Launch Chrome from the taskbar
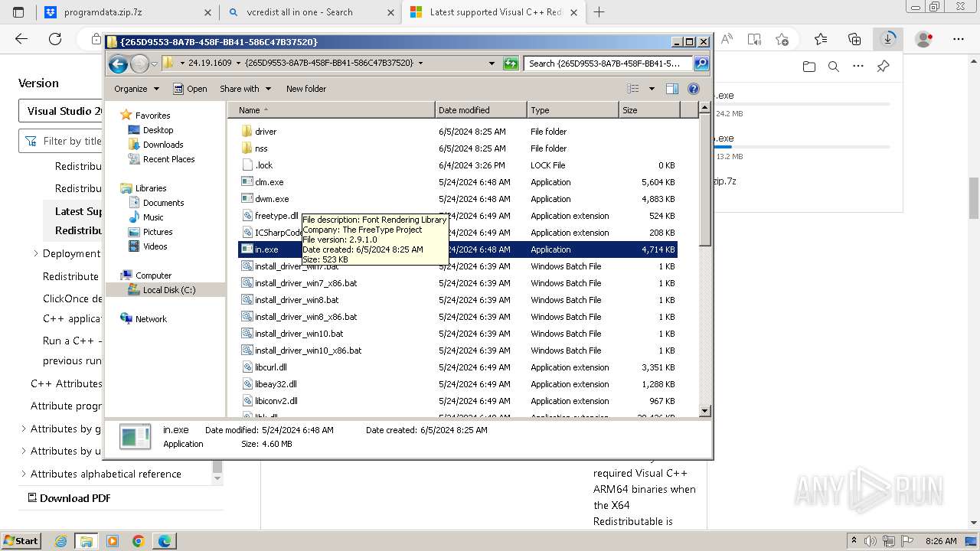This screenshot has width=980, height=551. pyautogui.click(x=138, y=541)
